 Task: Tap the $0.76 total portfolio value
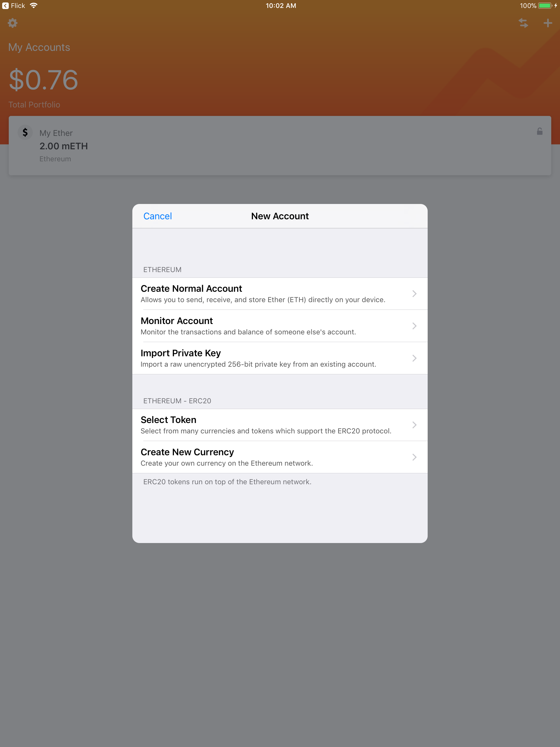point(43,80)
